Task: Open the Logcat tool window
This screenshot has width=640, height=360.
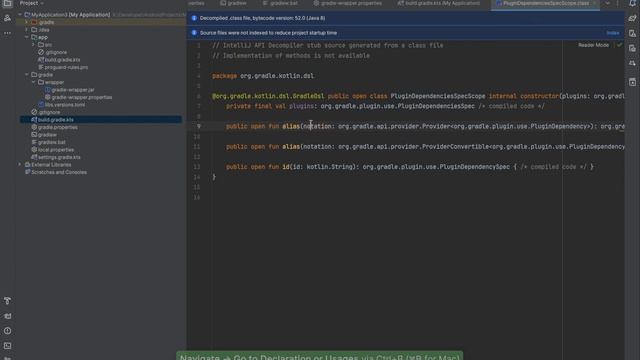Action: pos(7,316)
